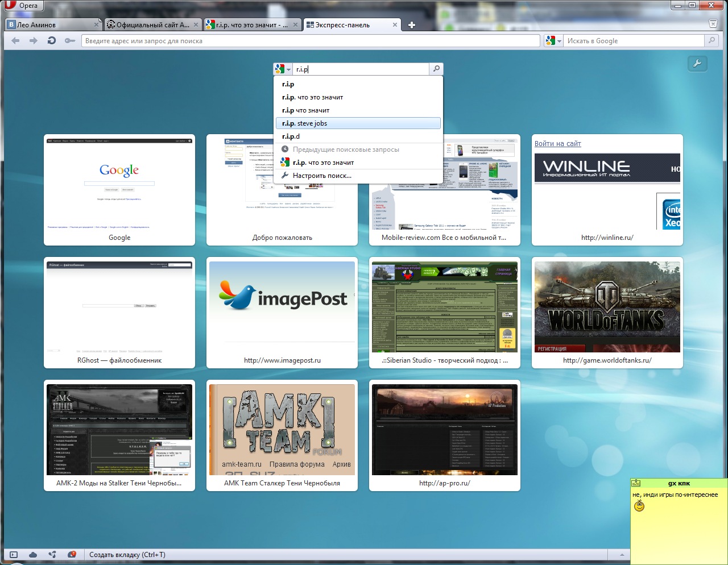Switch to the r.i.p. что это значит tab
This screenshot has height=565, width=728.
tap(252, 25)
